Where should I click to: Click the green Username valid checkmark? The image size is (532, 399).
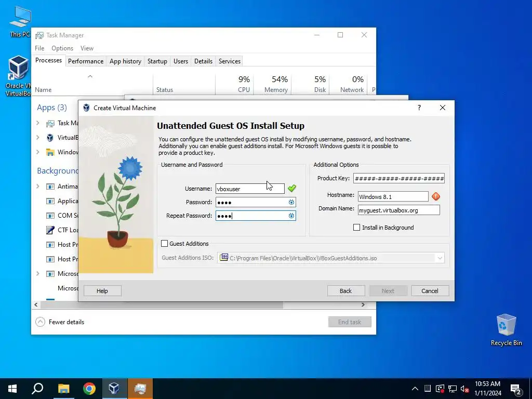pos(292,188)
